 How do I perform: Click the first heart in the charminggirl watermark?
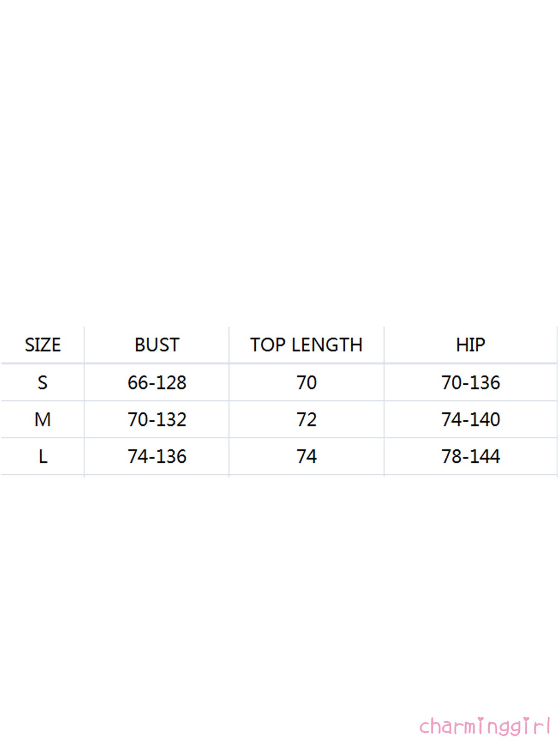point(481,718)
